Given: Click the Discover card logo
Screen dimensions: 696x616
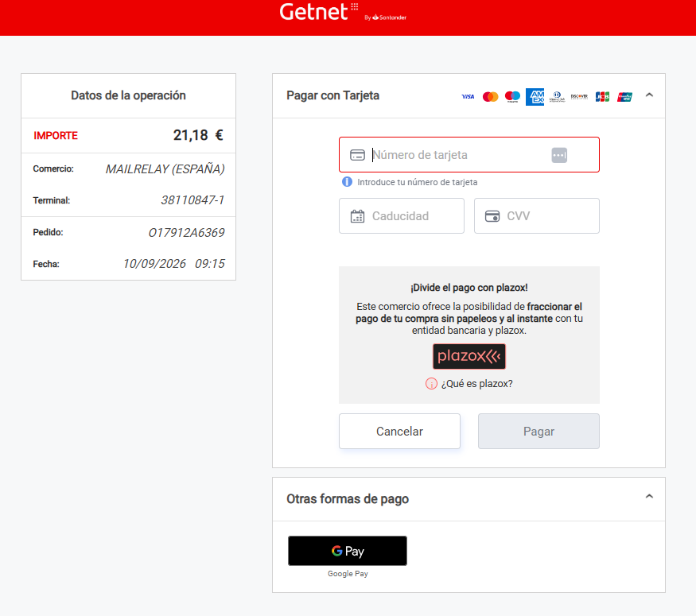Looking at the screenshot, I should 579,96.
